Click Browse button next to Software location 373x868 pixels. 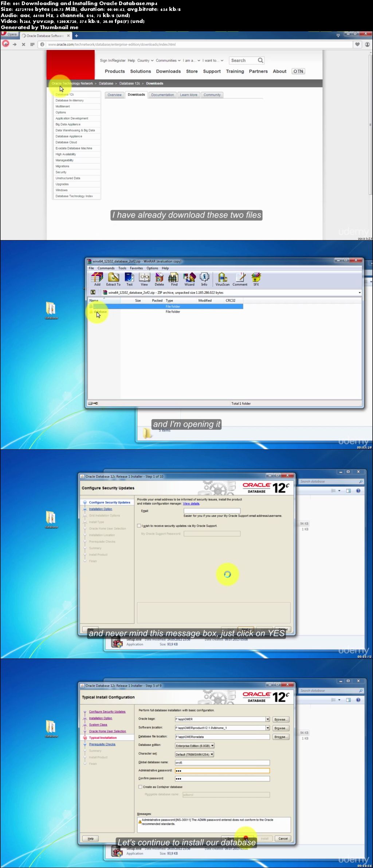[x=280, y=728]
